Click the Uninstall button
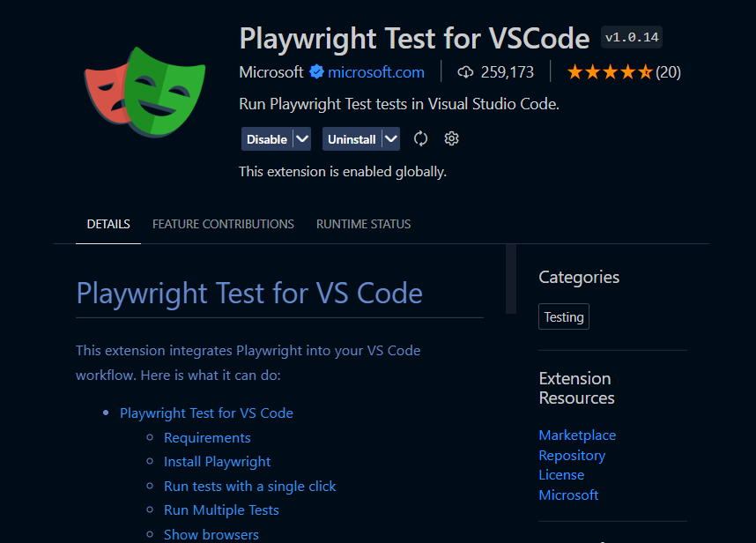Screen dimensions: 756x543 [x=352, y=139]
